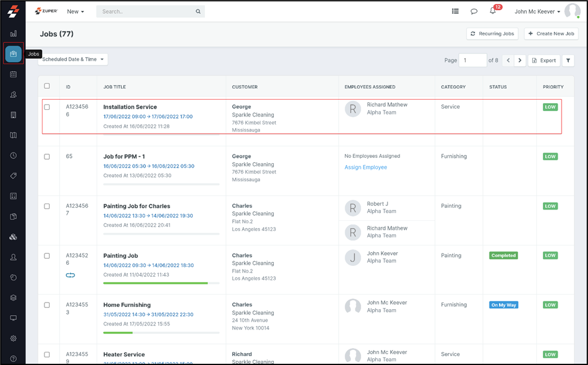Click the Create New Job button
The width and height of the screenshot is (588, 365).
pyautogui.click(x=551, y=34)
